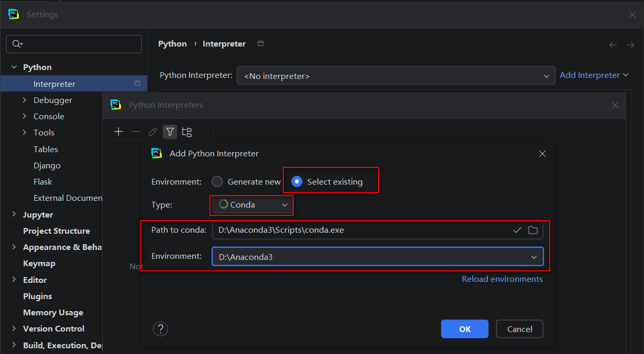
Task: Open folder browse icon in Path to conda
Action: coord(533,230)
